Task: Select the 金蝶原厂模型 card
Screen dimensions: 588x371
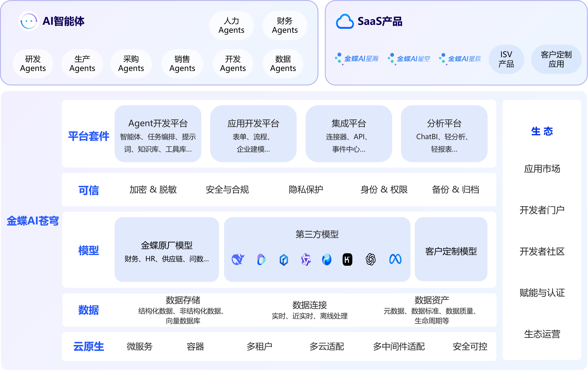Action: [167, 249]
